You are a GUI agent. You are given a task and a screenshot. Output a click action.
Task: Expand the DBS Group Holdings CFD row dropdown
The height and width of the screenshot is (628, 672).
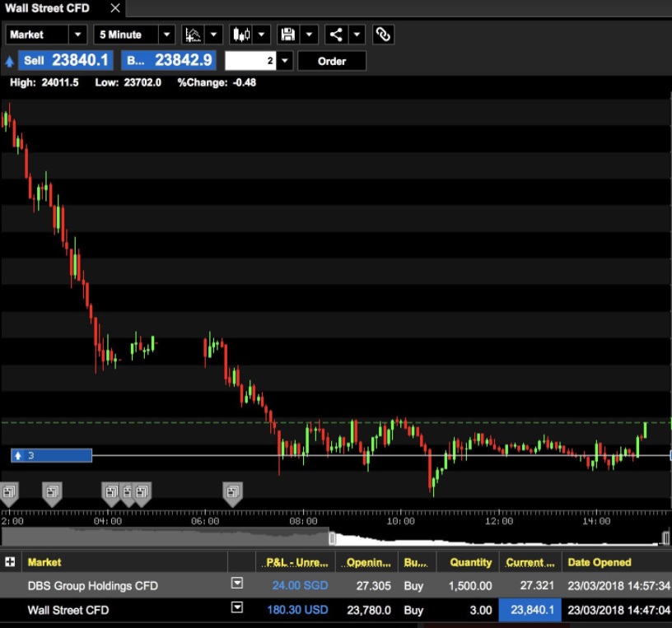(237, 583)
